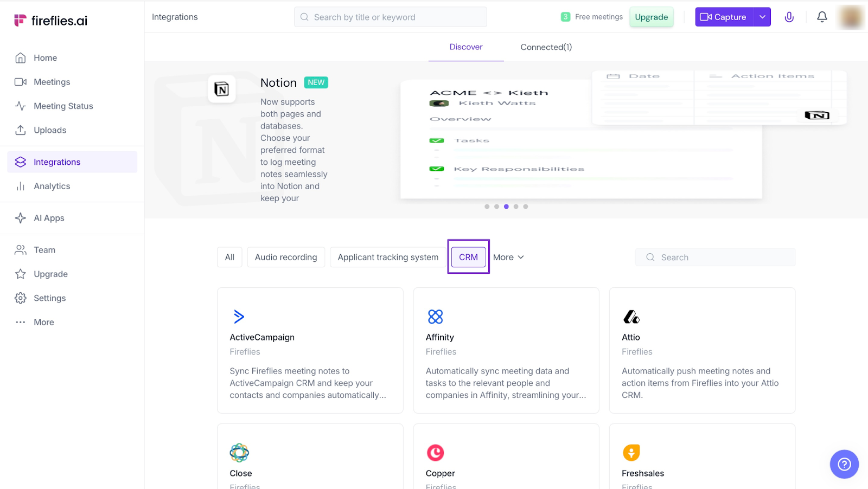The width and height of the screenshot is (868, 489).
Task: Select the second carousel dot
Action: (x=496, y=207)
